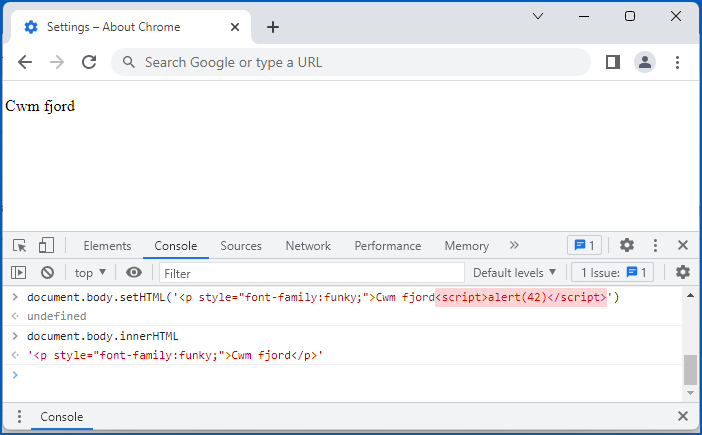This screenshot has width=702, height=435.
Task: Show more DevTools tabs
Action: pos(515,246)
